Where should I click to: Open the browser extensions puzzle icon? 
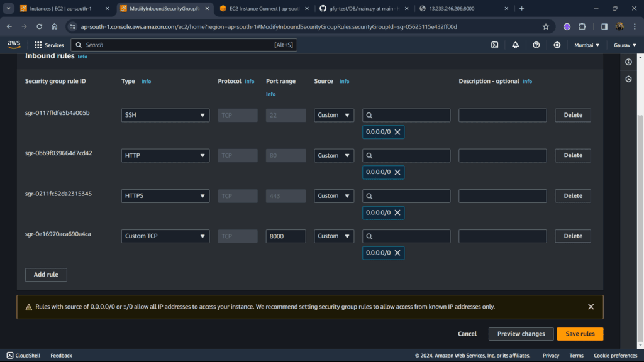pos(582,26)
